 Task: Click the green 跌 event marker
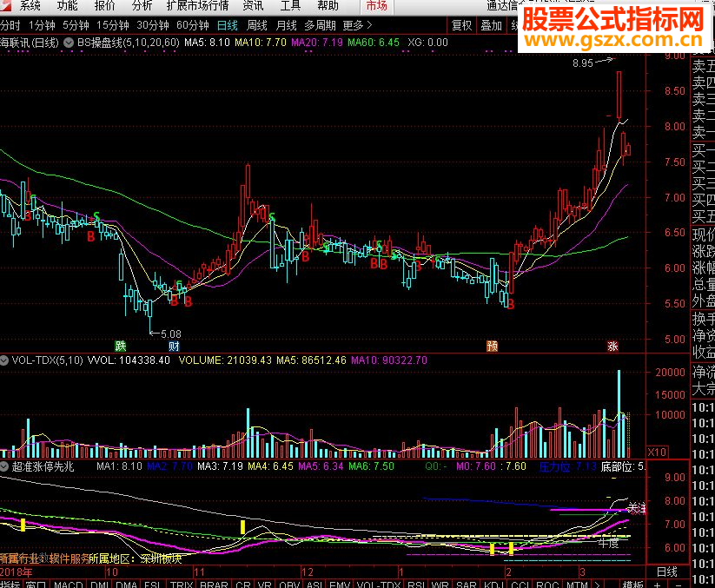point(121,346)
